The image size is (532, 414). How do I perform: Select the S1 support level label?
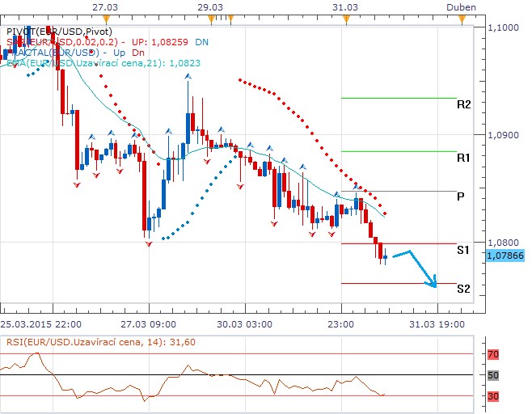(463, 250)
